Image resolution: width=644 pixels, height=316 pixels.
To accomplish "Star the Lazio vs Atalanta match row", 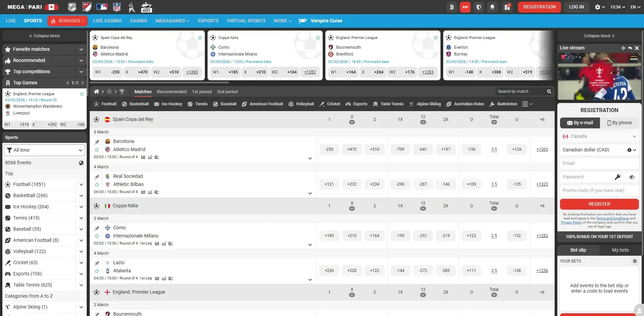I will pos(97,271).
